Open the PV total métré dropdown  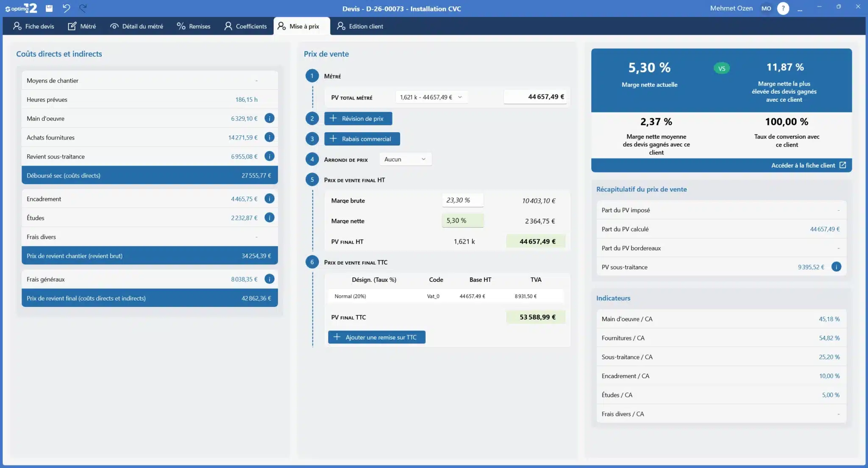coord(431,97)
